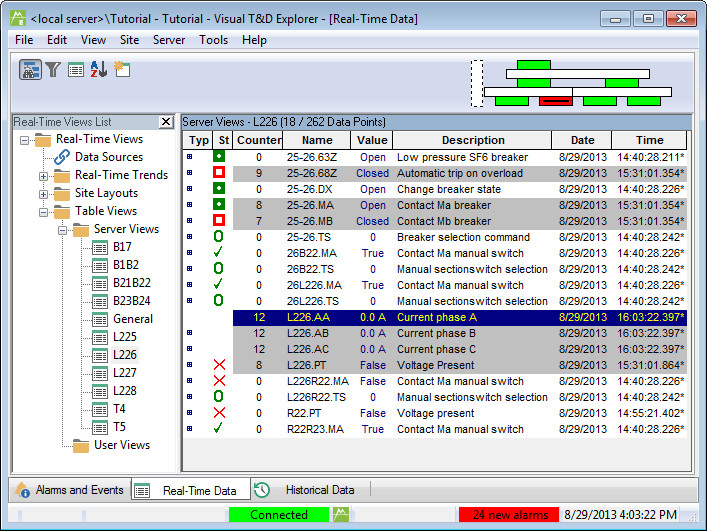
Task: Sort by the Counter column header
Action: tap(259, 140)
